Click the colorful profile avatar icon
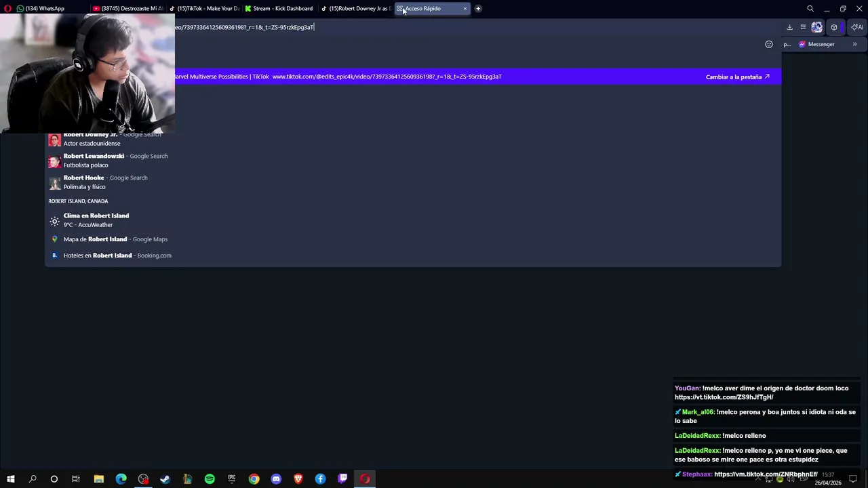Image resolution: width=868 pixels, height=488 pixels. 817,27
